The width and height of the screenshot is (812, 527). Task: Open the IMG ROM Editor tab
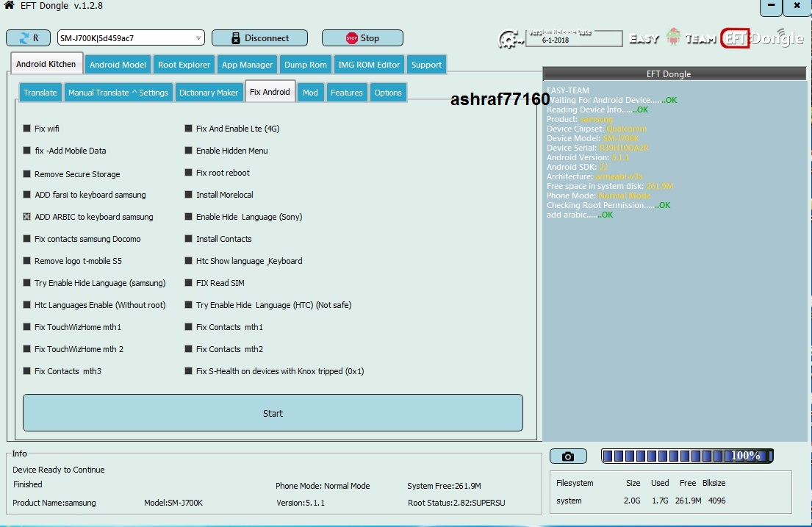369,64
